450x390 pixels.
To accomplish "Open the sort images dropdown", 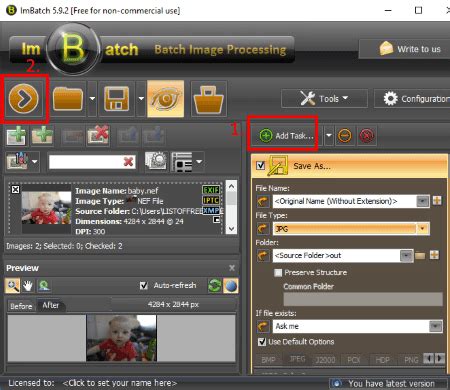I will click(35, 162).
